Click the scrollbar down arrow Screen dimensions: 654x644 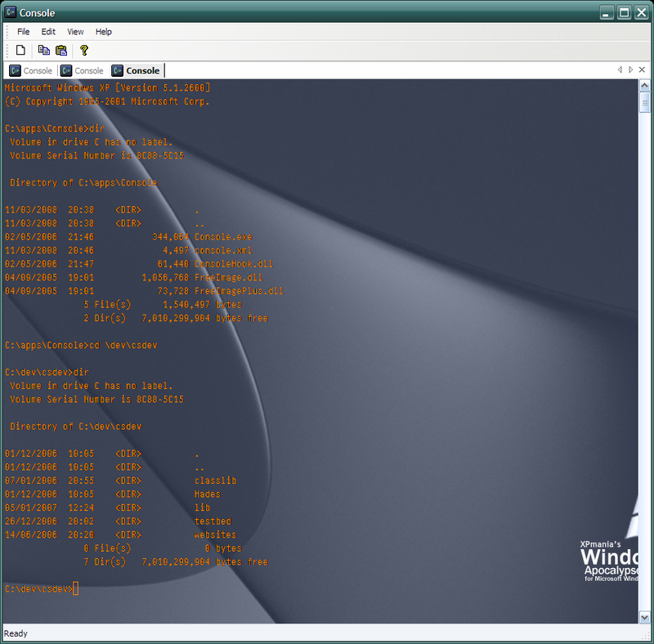[x=644, y=617]
